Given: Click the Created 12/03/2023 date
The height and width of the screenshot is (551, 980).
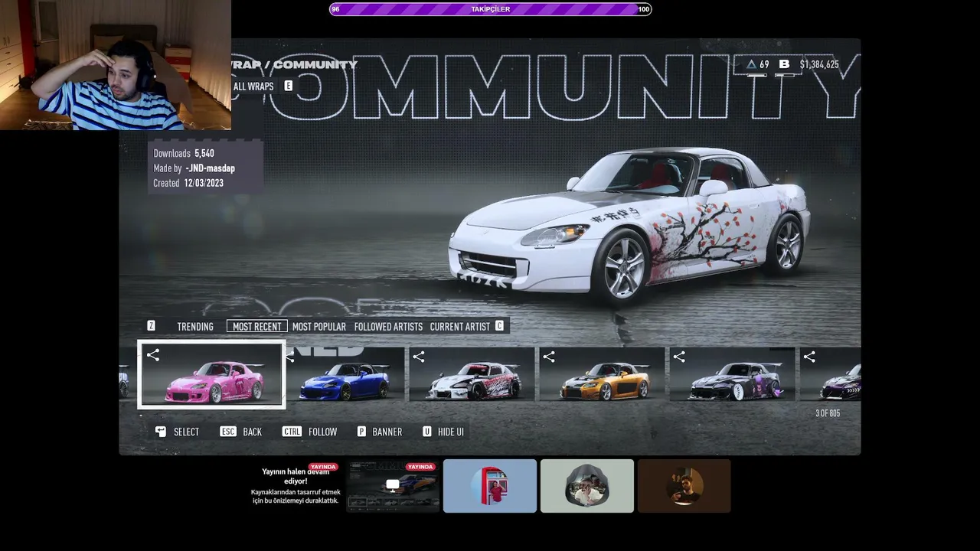Looking at the screenshot, I should pos(188,183).
